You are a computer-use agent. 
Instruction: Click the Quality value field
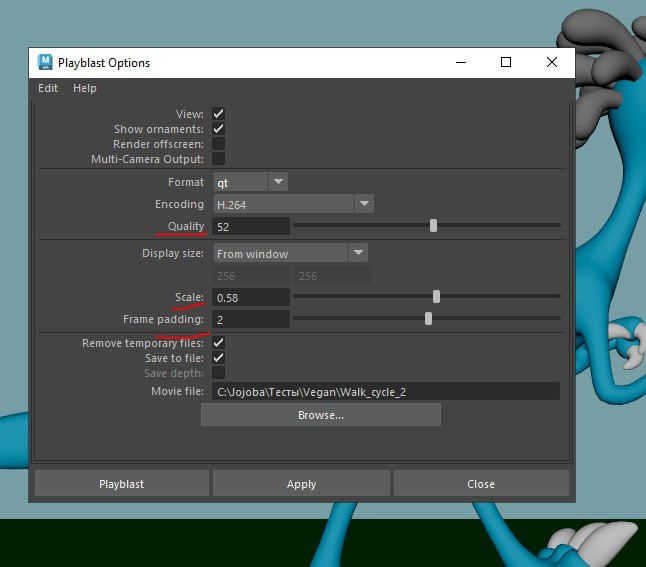click(251, 226)
